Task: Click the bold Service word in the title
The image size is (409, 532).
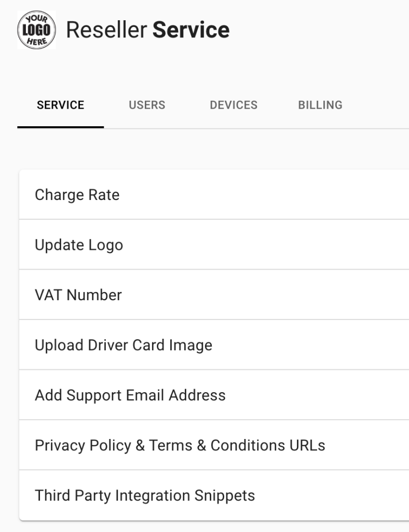Action: 191,30
